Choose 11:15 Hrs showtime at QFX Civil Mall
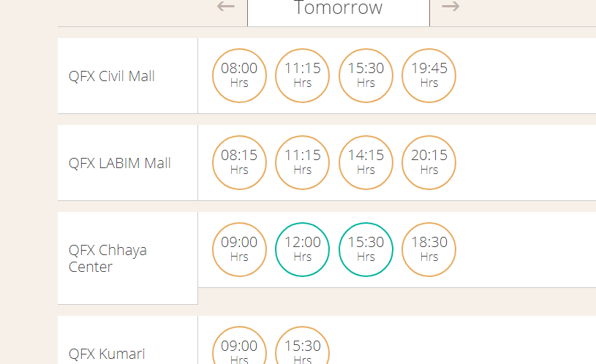Screen dimensions: 596x364 point(303,75)
